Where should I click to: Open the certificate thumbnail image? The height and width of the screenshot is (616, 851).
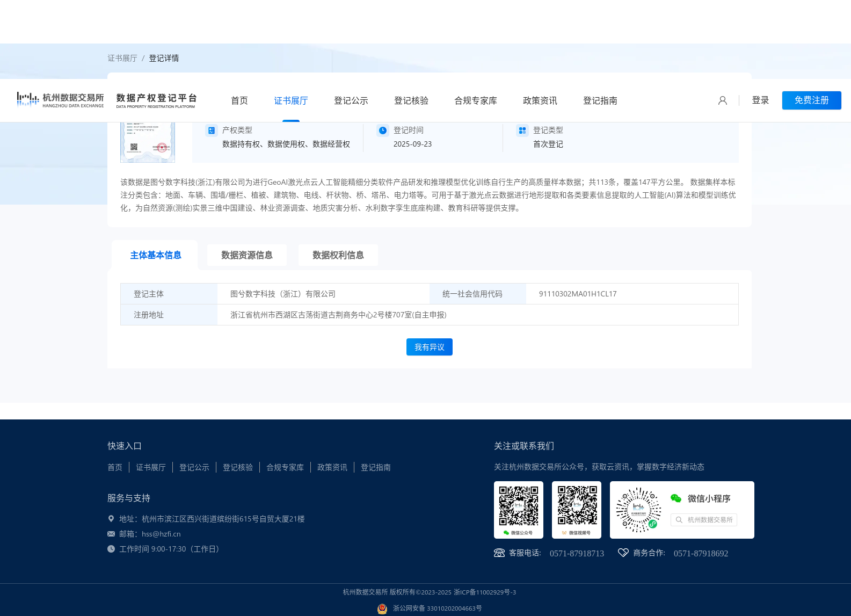[x=148, y=142]
